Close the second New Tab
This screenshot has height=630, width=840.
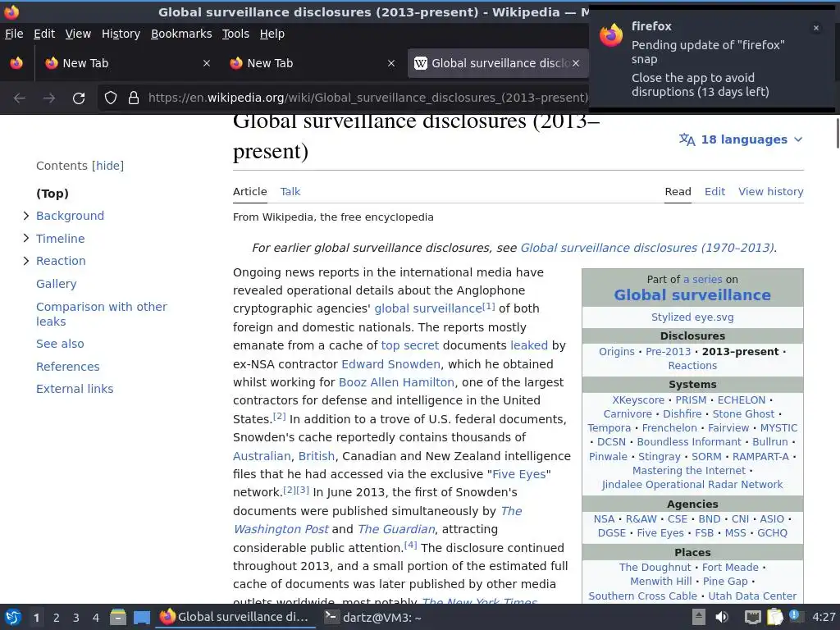(x=391, y=63)
